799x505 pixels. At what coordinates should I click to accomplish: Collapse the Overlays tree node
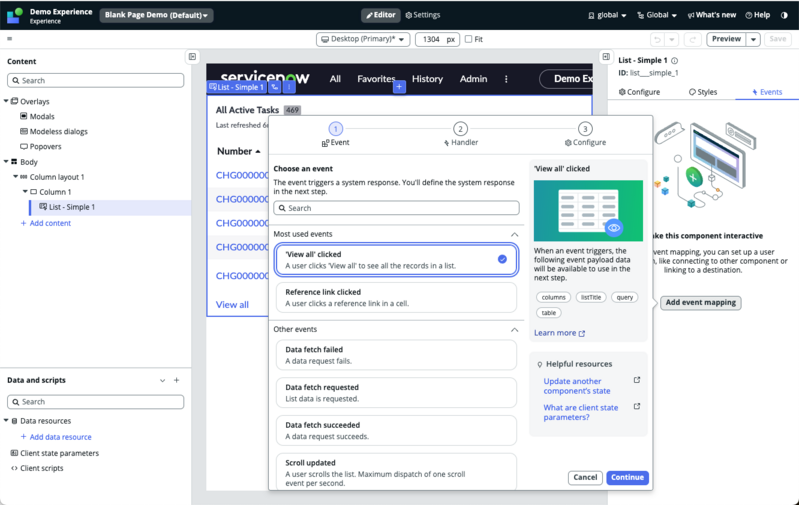point(6,101)
